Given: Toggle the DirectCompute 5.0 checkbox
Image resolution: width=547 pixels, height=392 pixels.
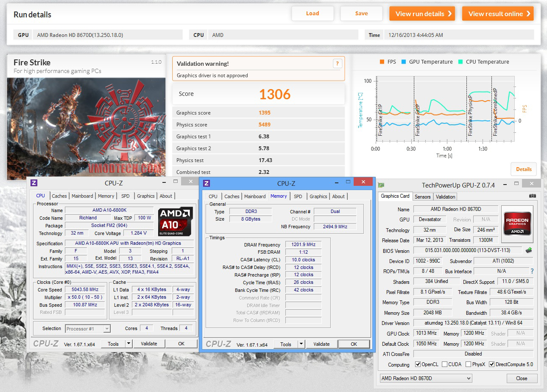Looking at the screenshot, I should click(x=491, y=364).
